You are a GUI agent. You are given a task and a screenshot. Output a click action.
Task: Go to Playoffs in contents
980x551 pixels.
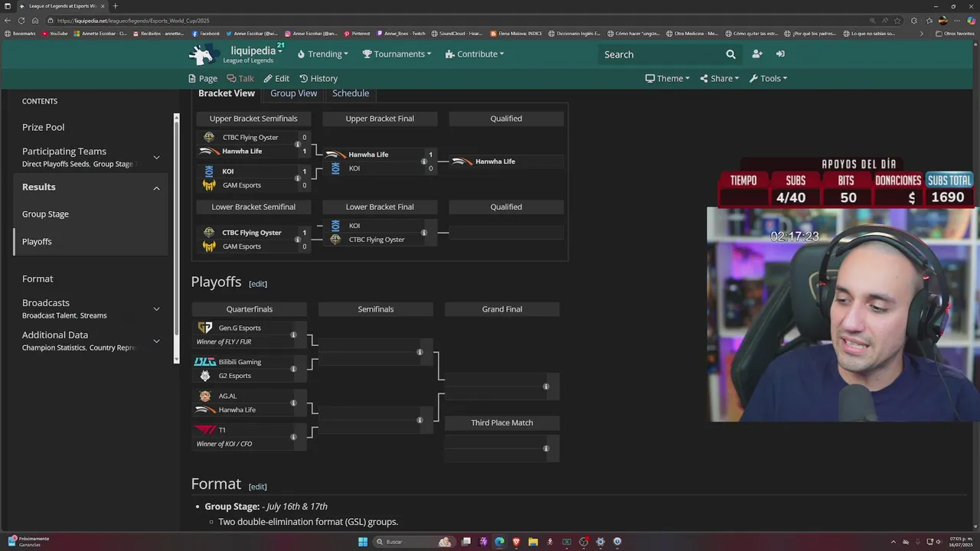click(x=37, y=242)
